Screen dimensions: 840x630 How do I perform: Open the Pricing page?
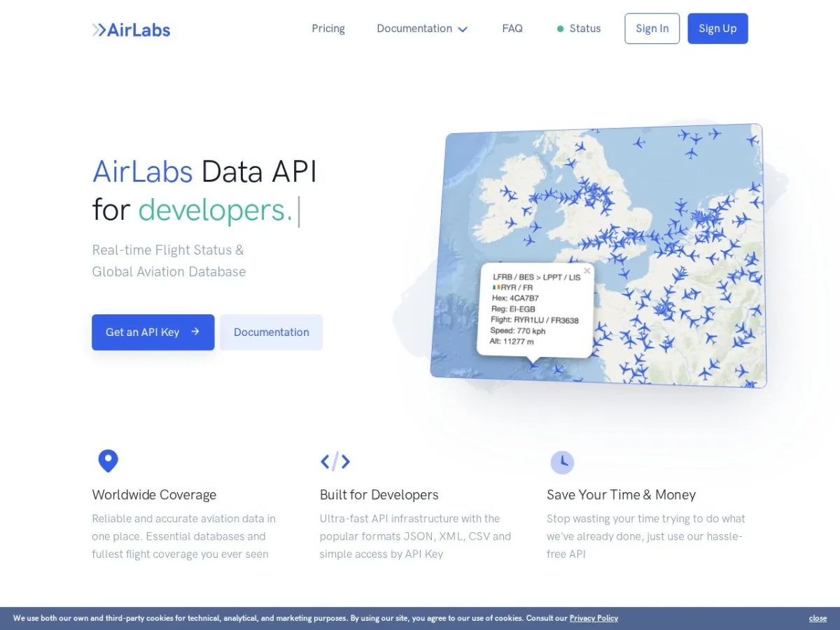pyautogui.click(x=328, y=29)
